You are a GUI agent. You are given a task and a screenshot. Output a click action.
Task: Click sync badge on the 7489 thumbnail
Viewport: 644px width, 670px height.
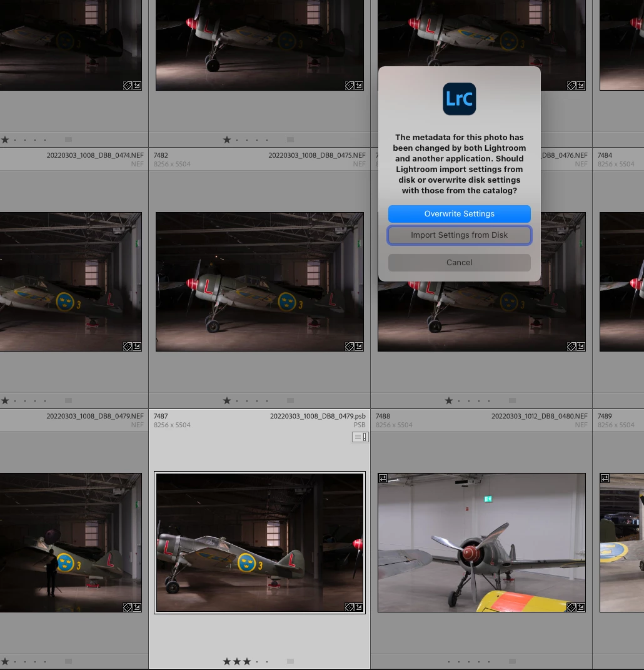point(605,479)
